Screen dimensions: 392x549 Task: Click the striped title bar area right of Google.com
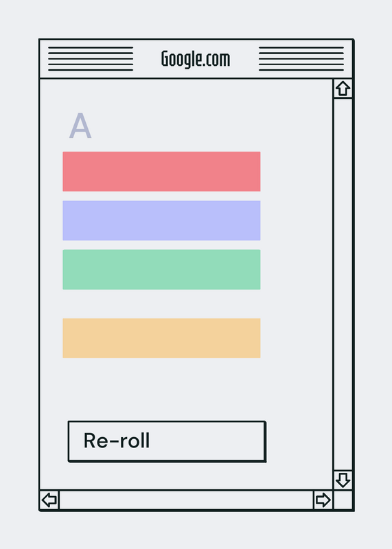301,58
